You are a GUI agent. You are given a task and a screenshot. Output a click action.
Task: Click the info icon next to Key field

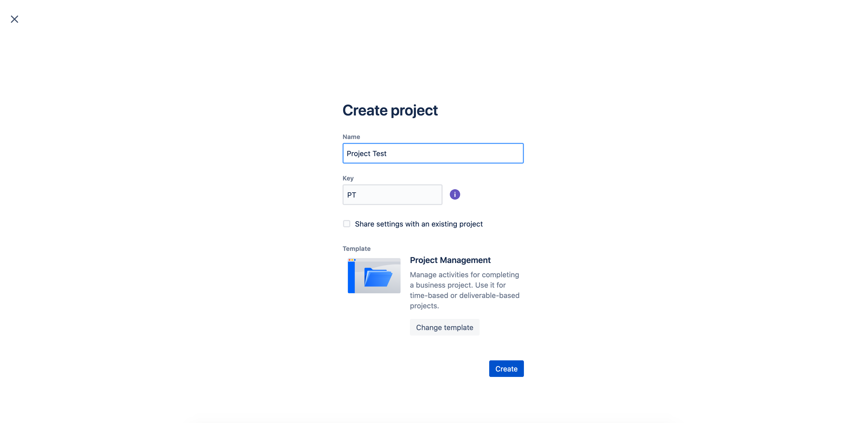point(454,194)
